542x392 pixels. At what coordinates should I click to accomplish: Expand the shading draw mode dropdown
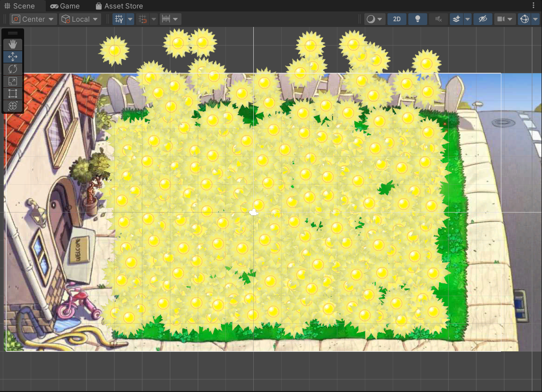point(375,19)
